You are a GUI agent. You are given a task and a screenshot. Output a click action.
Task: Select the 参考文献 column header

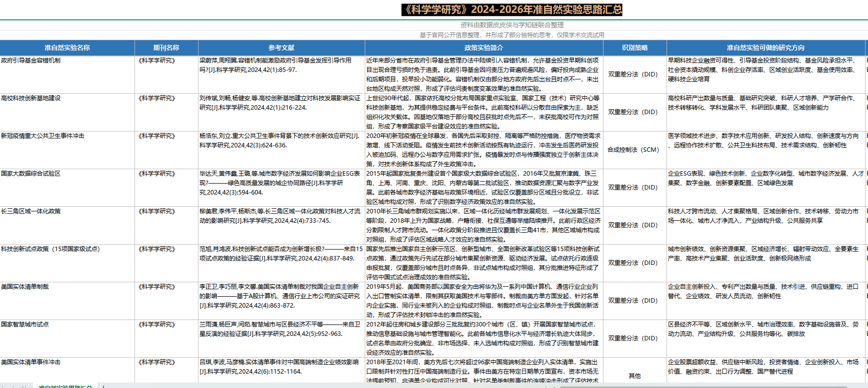[281, 48]
